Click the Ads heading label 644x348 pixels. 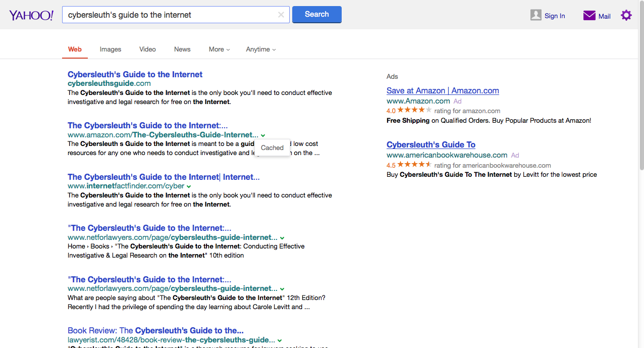(392, 77)
